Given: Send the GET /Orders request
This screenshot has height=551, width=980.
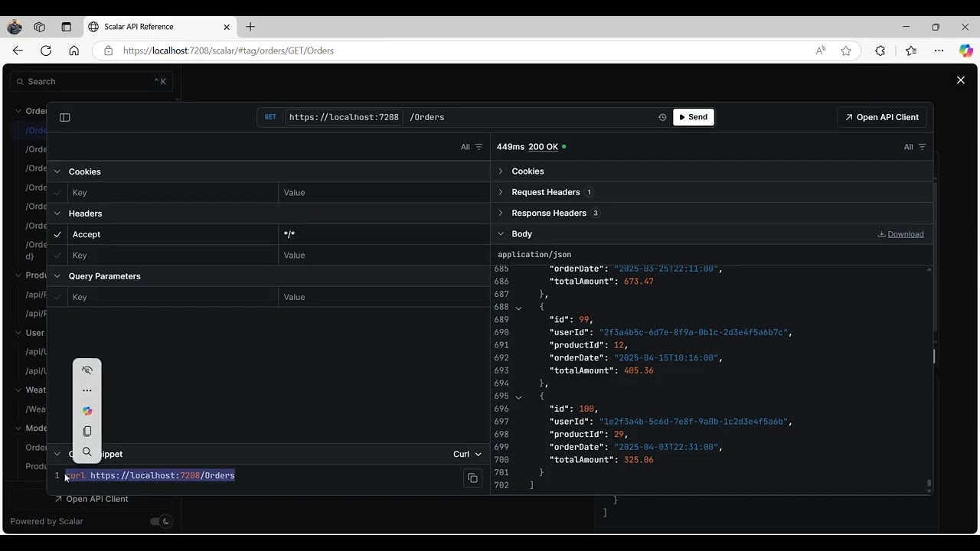Looking at the screenshot, I should point(694,117).
